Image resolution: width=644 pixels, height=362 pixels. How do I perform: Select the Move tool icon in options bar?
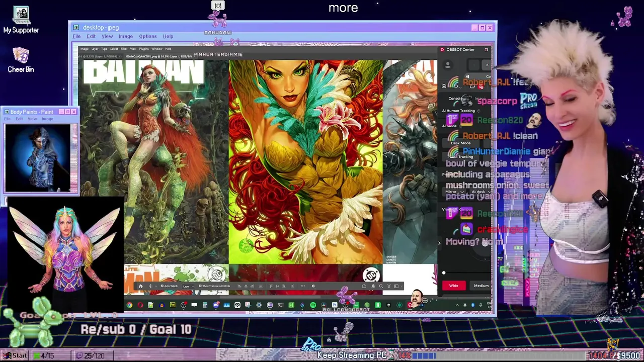(150, 286)
